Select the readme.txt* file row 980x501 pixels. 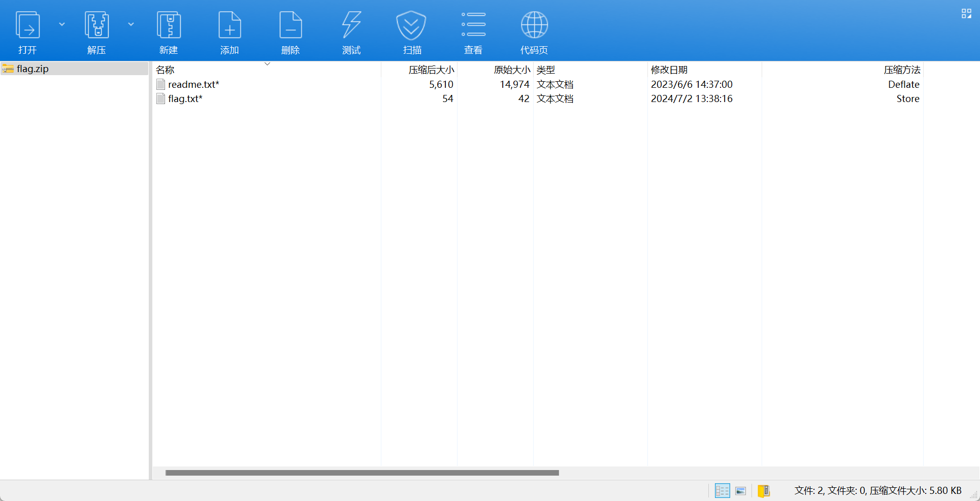pos(538,84)
